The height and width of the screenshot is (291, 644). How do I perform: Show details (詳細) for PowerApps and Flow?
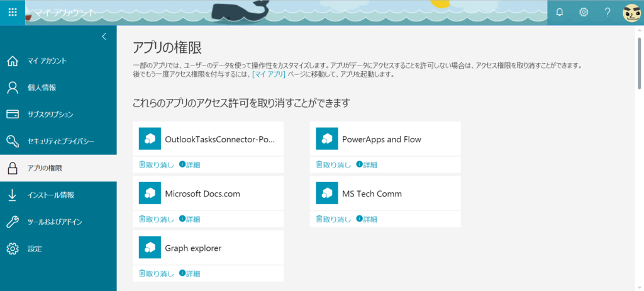click(367, 165)
